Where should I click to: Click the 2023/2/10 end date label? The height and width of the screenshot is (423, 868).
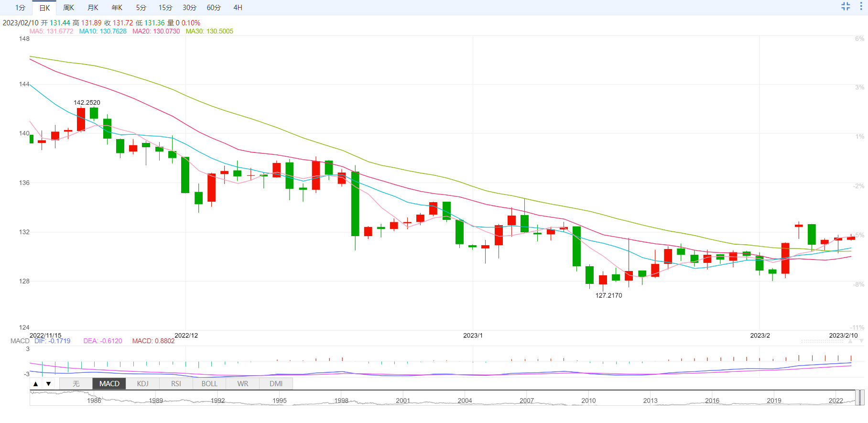[x=843, y=336]
